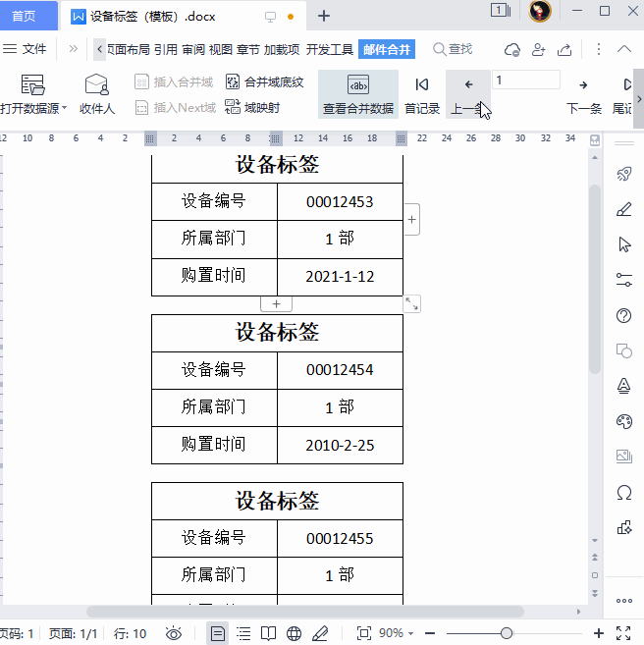Select the 邮件合并 tab
The height and width of the screenshot is (645, 644).
pyautogui.click(x=387, y=49)
